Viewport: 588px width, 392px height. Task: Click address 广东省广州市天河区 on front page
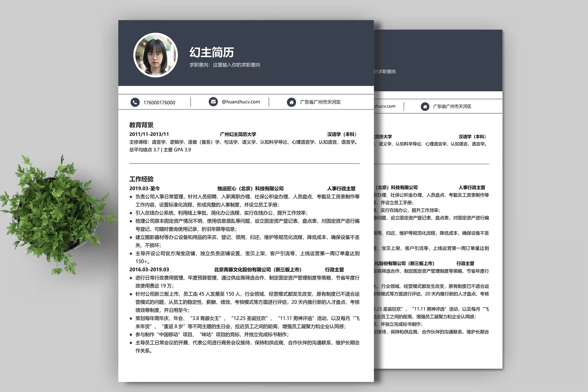(x=320, y=102)
